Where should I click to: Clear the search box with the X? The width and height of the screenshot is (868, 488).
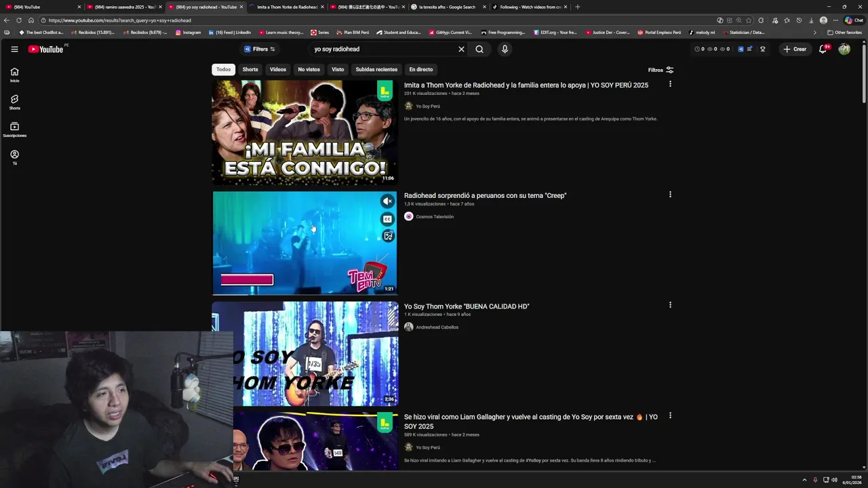[461, 49]
